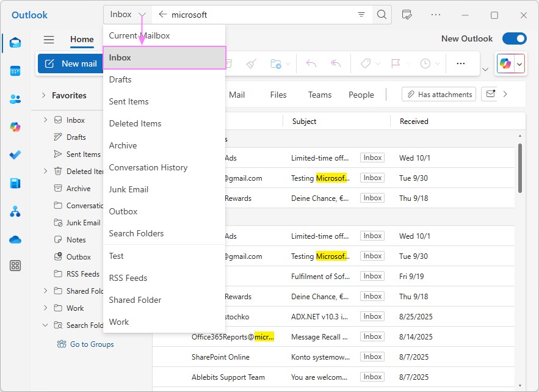Open Calendar from the left sidebar

click(x=15, y=71)
